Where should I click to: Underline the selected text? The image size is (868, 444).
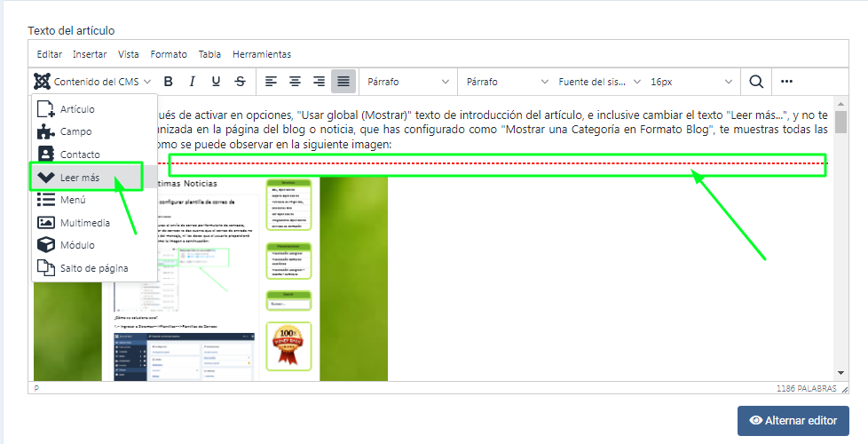(x=216, y=82)
